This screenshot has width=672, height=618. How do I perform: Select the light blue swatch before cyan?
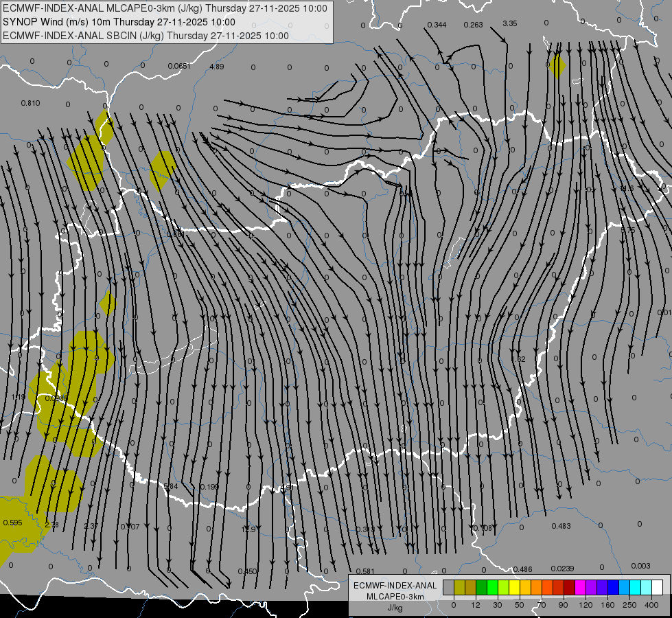625,587
